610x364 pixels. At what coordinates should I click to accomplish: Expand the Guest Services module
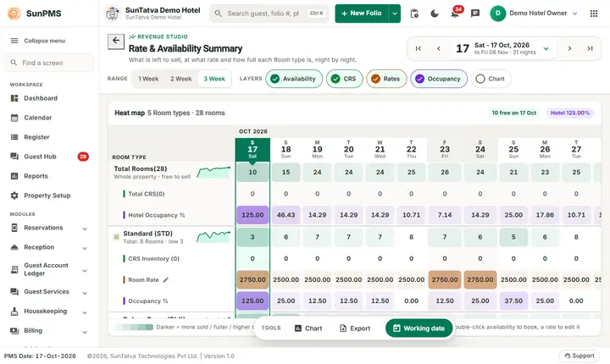tap(49, 292)
